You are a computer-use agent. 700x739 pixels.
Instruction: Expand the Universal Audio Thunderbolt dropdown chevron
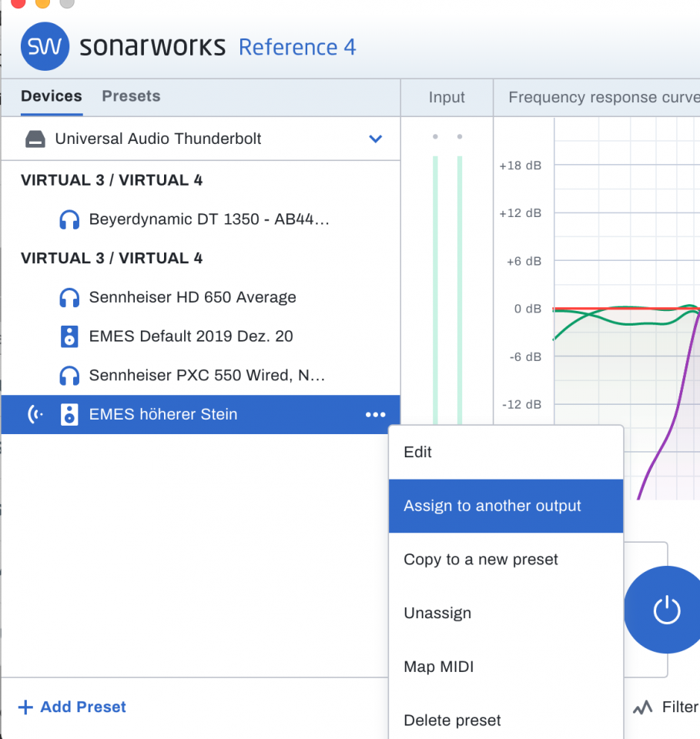(375, 139)
